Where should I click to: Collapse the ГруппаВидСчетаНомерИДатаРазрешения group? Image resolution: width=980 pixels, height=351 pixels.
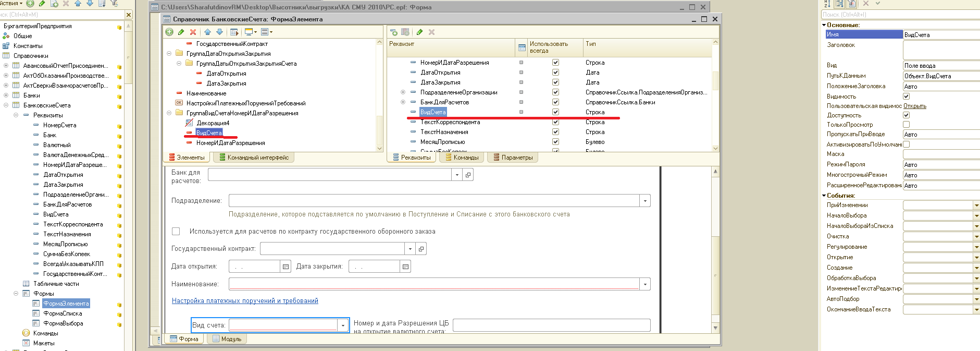169,113
